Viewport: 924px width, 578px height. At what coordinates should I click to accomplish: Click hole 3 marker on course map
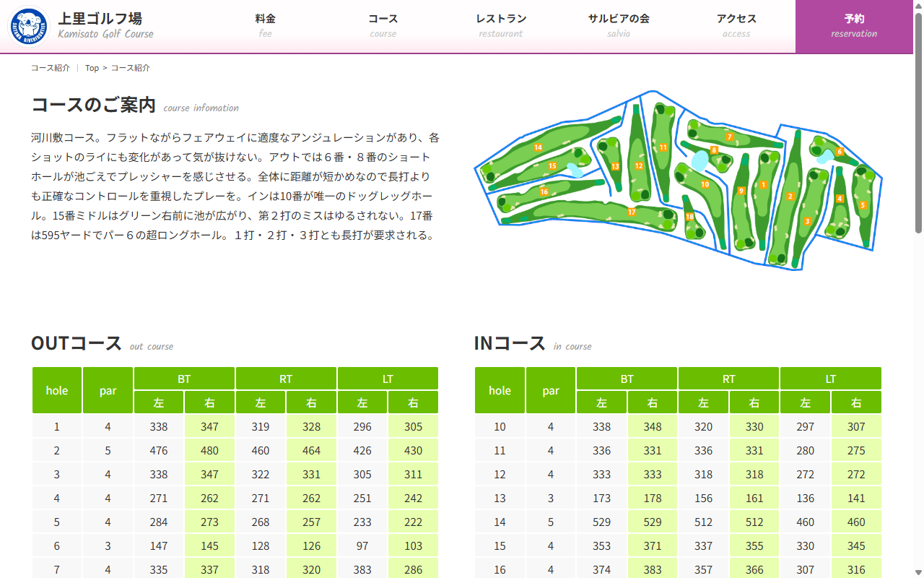point(807,221)
